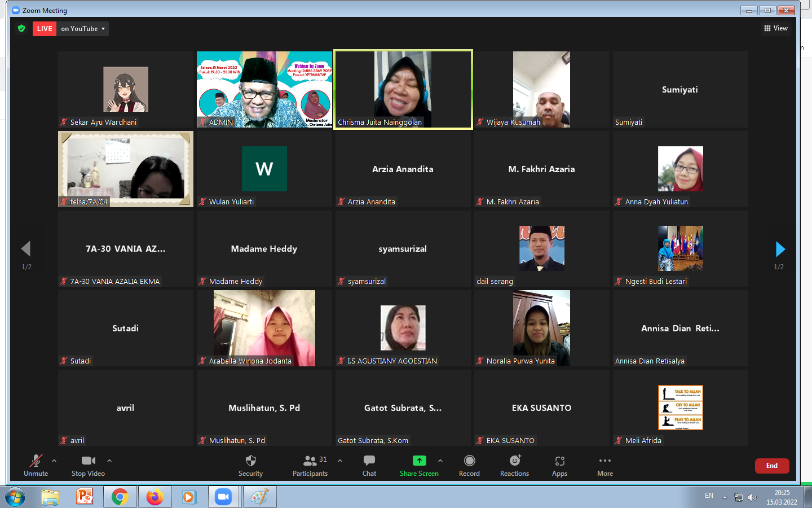The image size is (812, 508).
Task: Open the Participants panel
Action: click(x=310, y=466)
